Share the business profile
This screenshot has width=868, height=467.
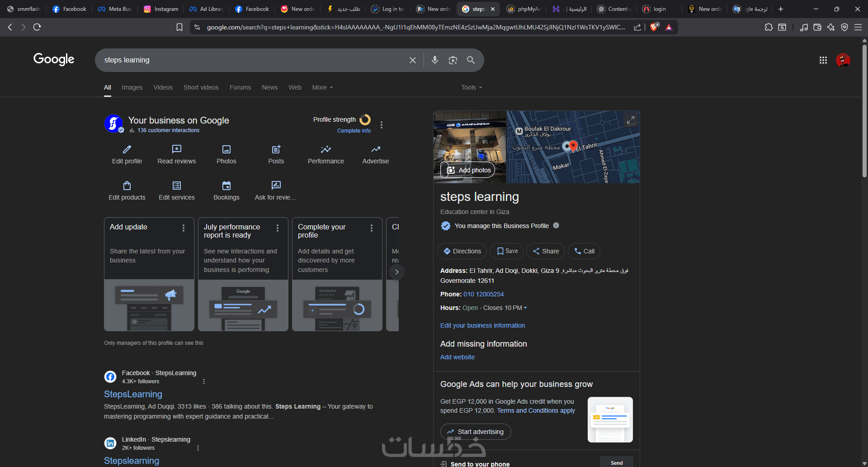pos(546,251)
